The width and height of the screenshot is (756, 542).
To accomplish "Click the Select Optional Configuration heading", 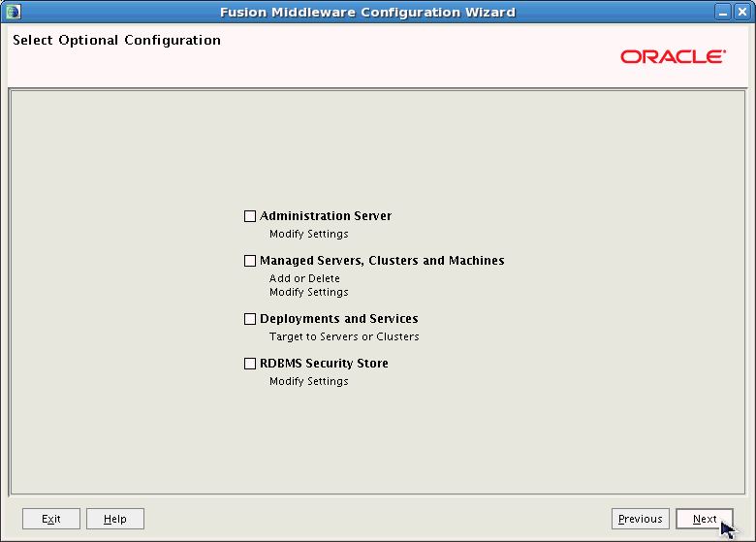I will point(116,41).
